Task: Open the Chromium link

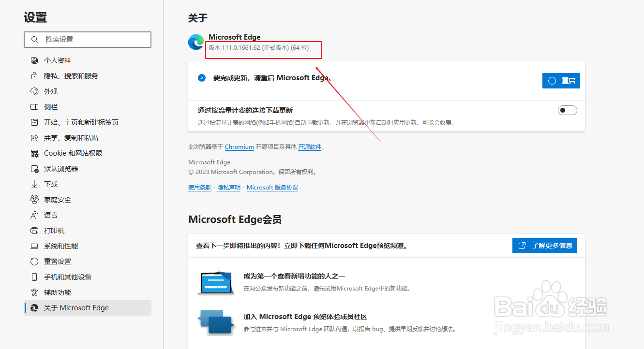Action: point(240,147)
